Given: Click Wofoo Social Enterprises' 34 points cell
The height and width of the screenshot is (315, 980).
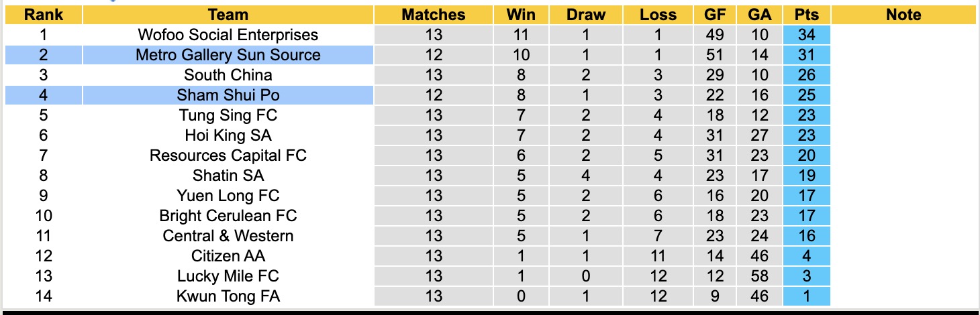Looking at the screenshot, I should (x=806, y=35).
